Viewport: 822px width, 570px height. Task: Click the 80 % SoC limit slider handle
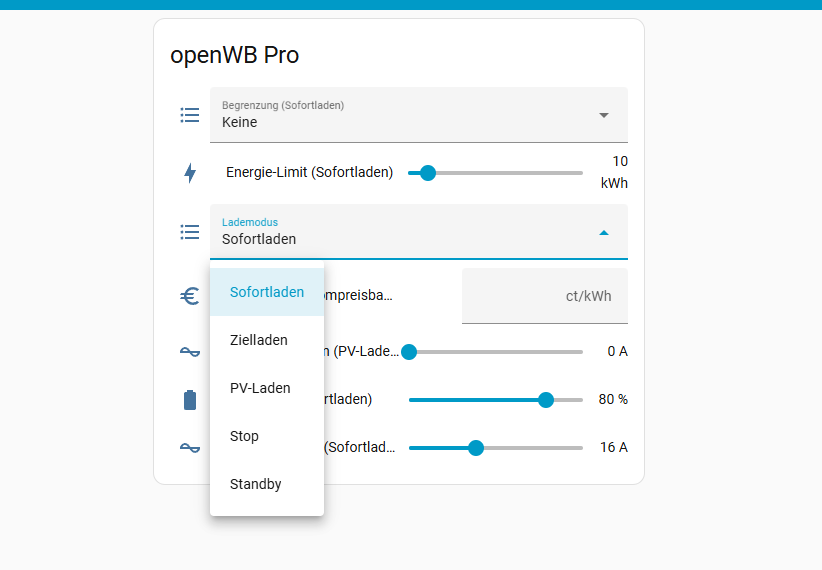tap(546, 400)
